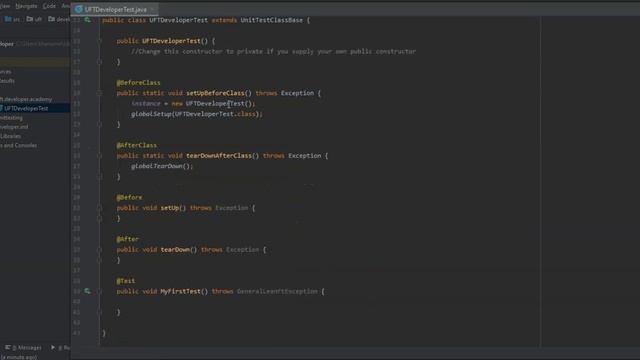Screen dimensions: 640x360
Task: Select the developer.xml file in project tree
Action: tap(14, 127)
